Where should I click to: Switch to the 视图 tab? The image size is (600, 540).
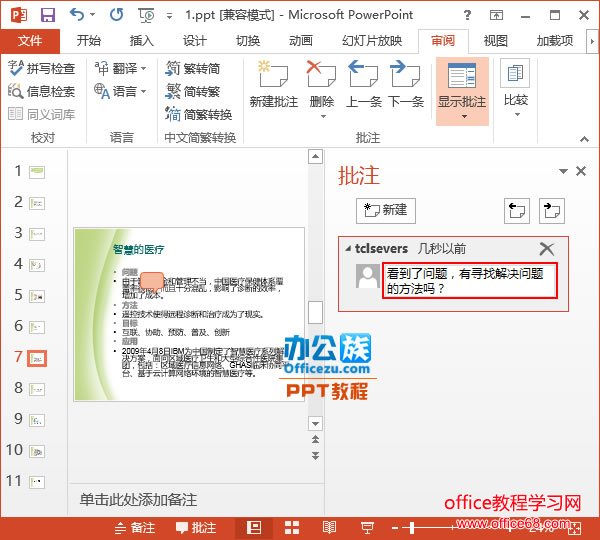click(x=496, y=41)
